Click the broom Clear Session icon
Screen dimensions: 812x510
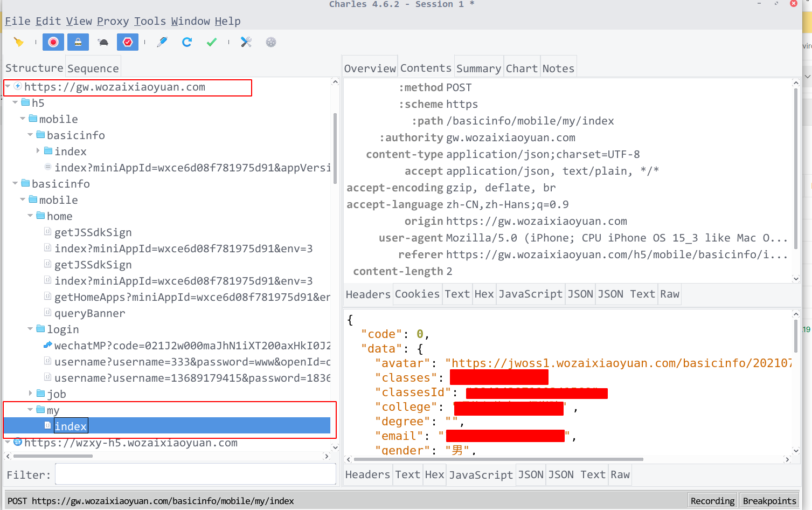point(19,42)
